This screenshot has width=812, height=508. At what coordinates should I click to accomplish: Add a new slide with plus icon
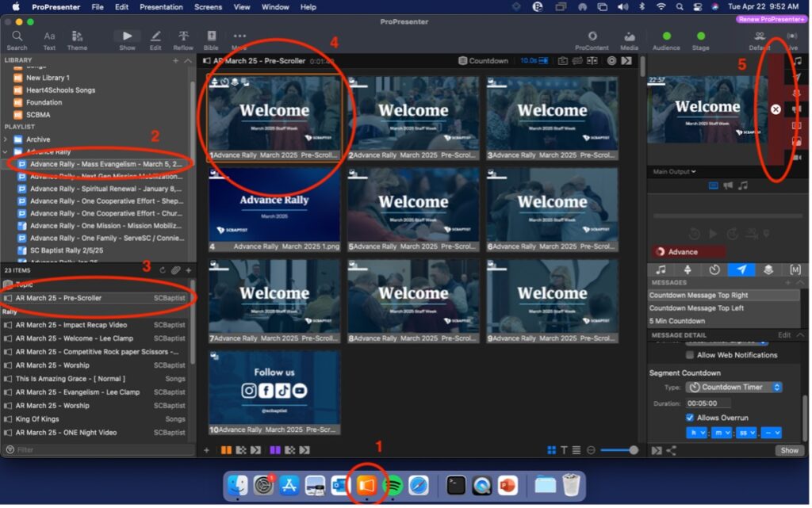[x=206, y=450]
